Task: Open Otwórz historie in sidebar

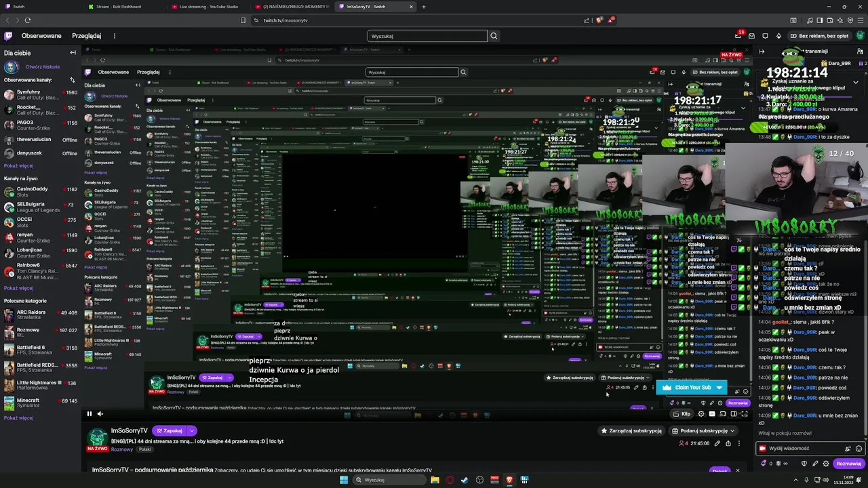Action: coord(43,66)
